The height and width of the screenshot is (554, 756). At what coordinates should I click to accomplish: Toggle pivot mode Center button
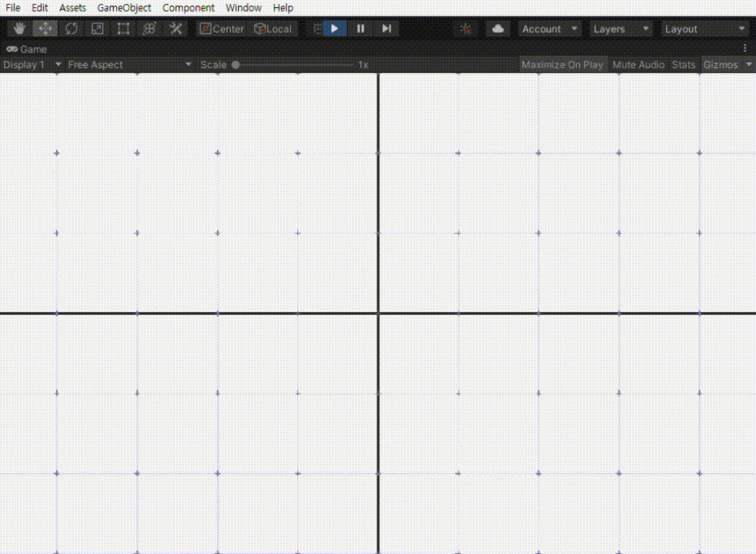[221, 29]
